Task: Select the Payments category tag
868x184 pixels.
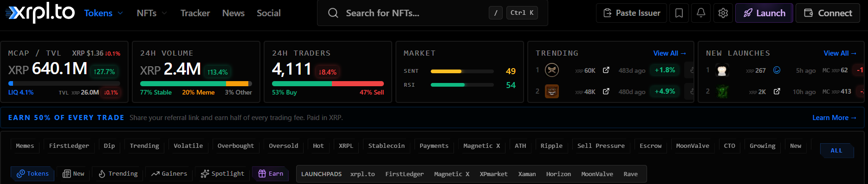Action: (434, 146)
